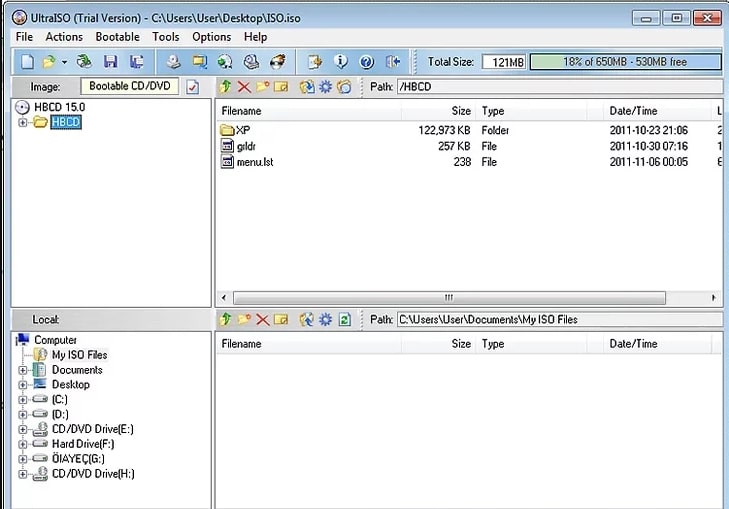Expand the (D:) drive node

coord(22,414)
